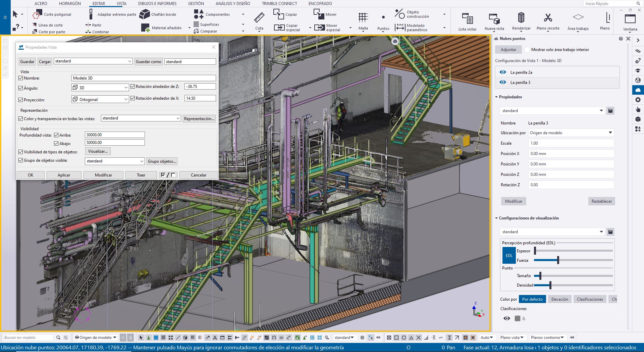The width and height of the screenshot is (644, 352).
Task: Click the Adjuntar button
Action: click(x=508, y=50)
